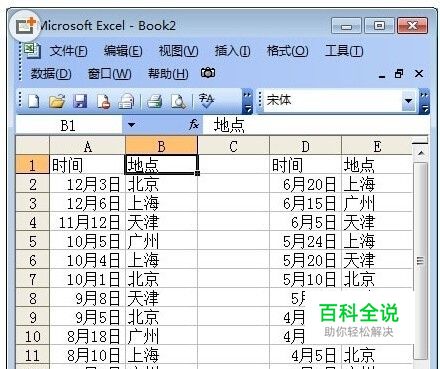Click cell A11 with 8月10日
This screenshot has height=369, width=440.
(x=87, y=355)
